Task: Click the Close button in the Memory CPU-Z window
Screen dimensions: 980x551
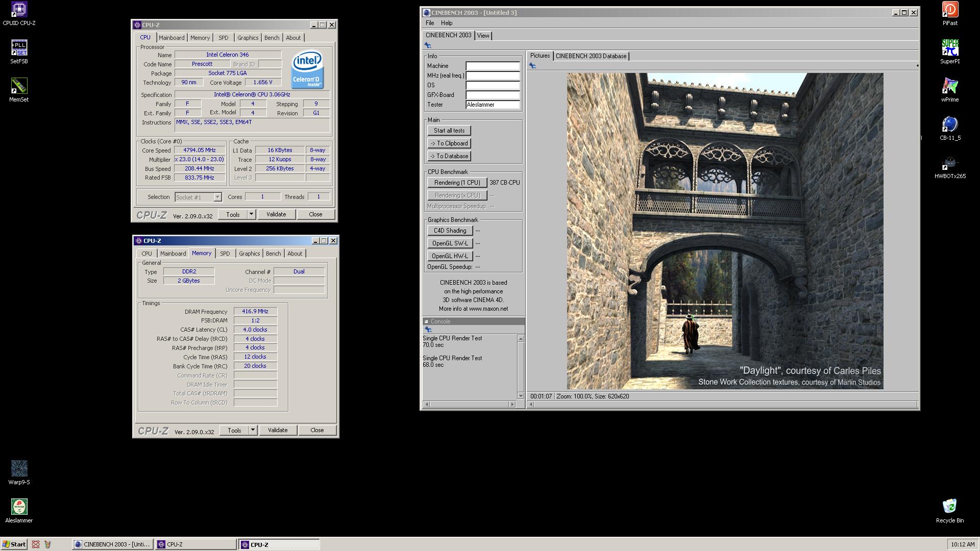Action: click(317, 430)
